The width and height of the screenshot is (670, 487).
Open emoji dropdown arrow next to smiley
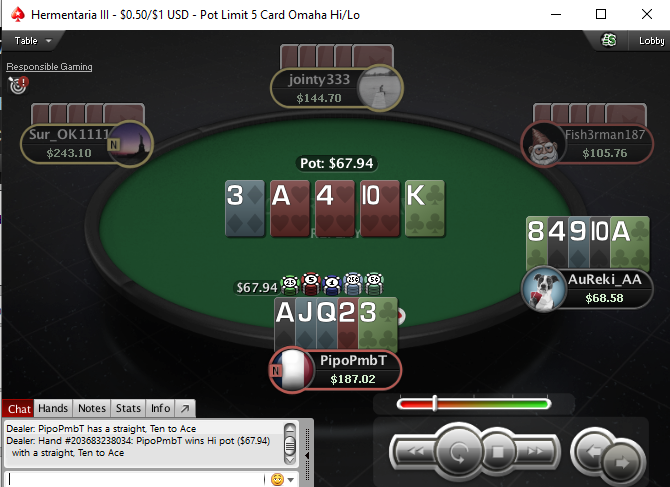click(x=291, y=480)
